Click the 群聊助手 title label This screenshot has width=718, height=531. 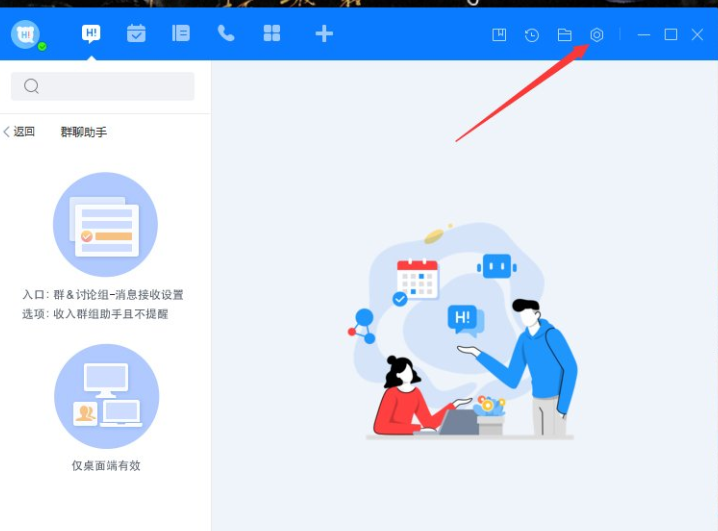tap(84, 132)
